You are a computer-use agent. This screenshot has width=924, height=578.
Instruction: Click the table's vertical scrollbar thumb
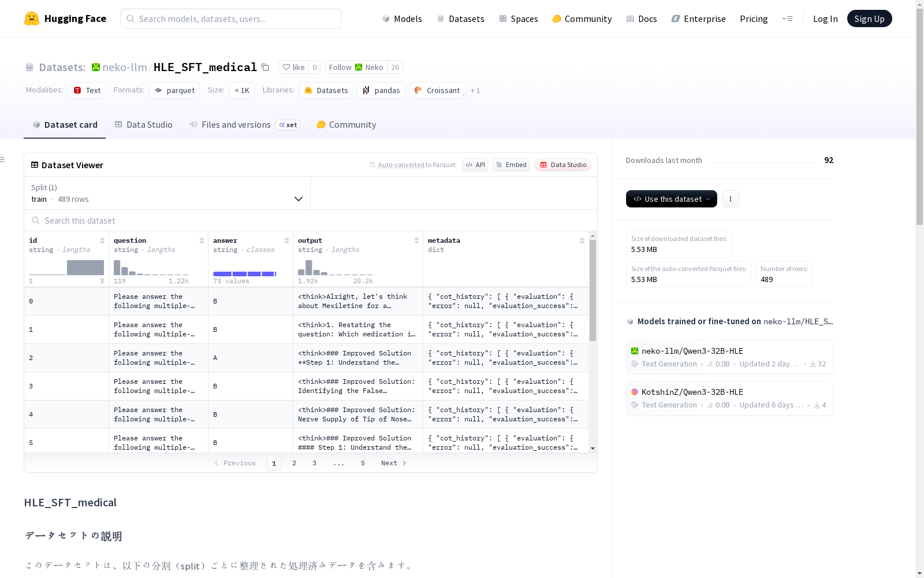click(593, 290)
